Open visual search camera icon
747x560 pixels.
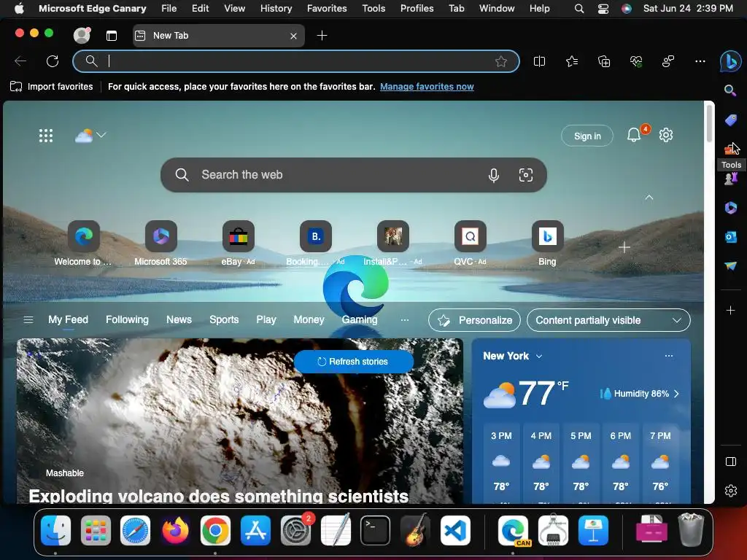coord(525,175)
